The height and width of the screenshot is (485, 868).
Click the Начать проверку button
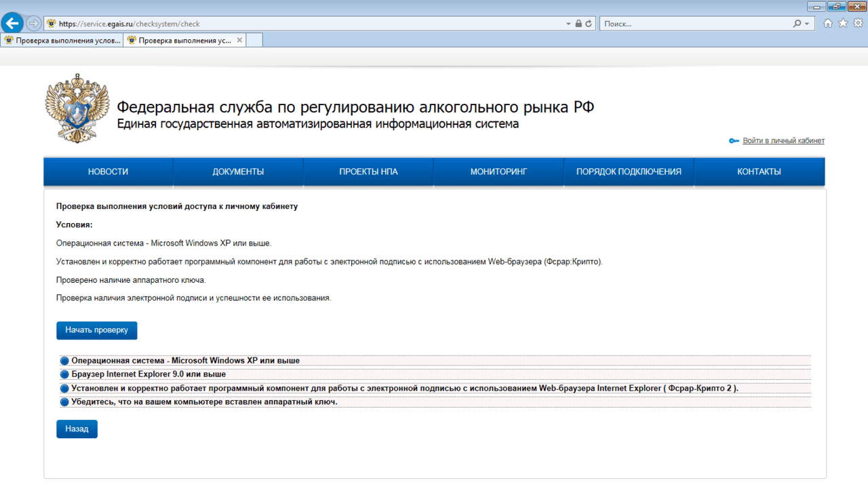tap(97, 330)
